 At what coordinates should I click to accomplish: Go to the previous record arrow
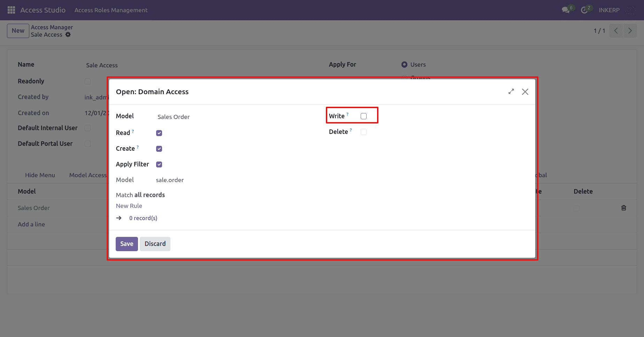(616, 31)
